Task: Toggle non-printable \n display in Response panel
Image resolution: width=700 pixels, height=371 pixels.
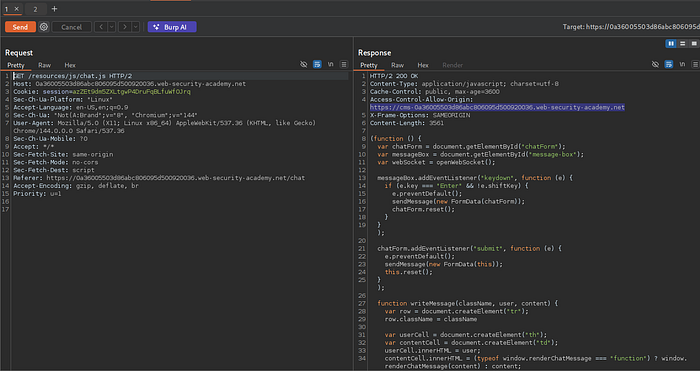Action: [682, 64]
